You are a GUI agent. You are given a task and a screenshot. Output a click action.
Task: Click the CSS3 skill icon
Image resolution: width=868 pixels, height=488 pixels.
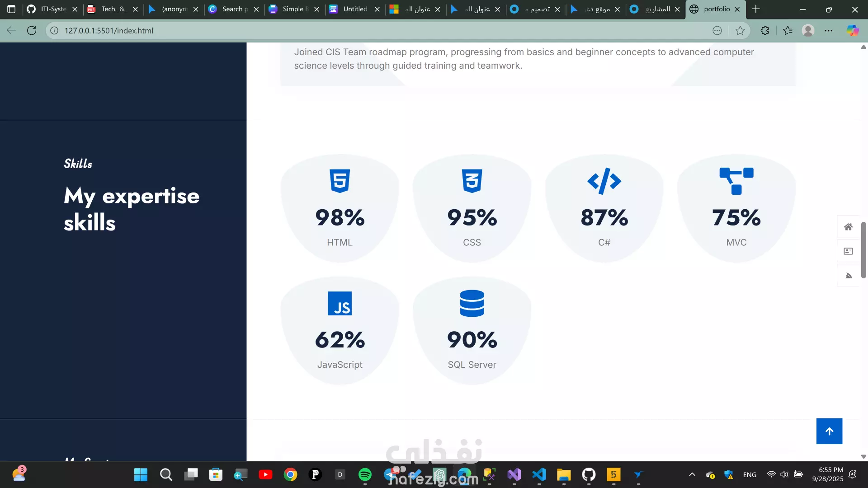click(472, 181)
